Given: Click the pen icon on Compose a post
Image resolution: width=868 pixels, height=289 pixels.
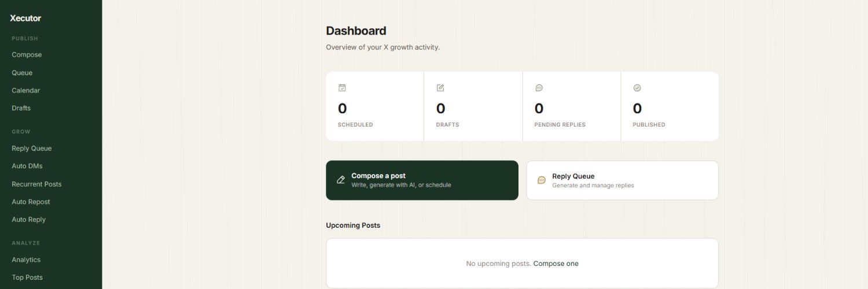Looking at the screenshot, I should coord(341,180).
